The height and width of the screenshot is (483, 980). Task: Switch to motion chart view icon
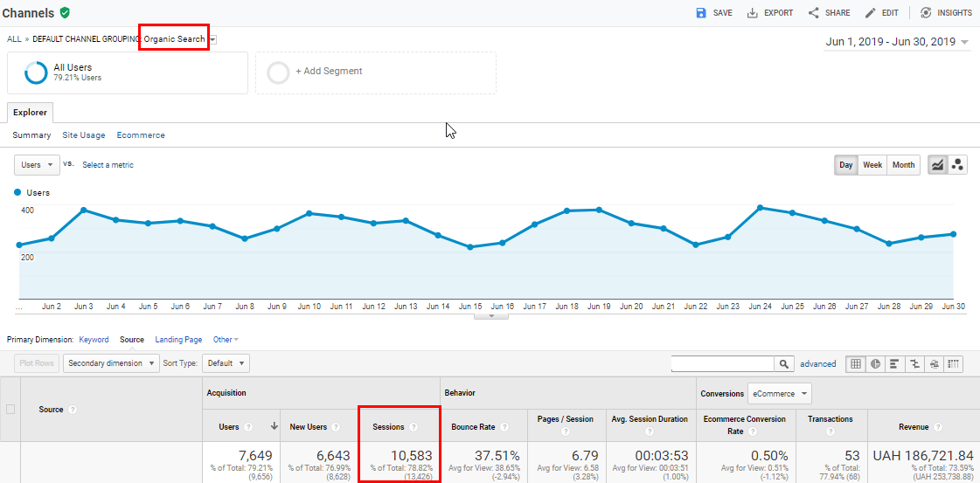coord(957,165)
